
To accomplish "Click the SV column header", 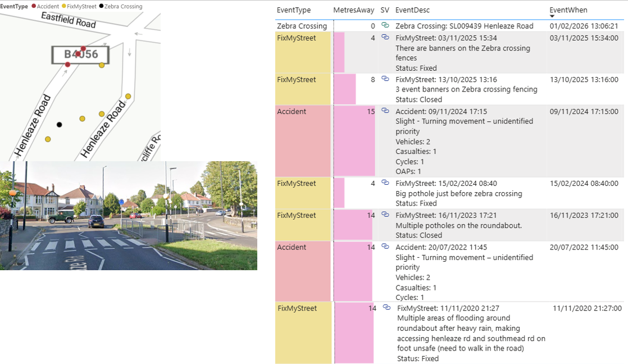I will 384,10.
